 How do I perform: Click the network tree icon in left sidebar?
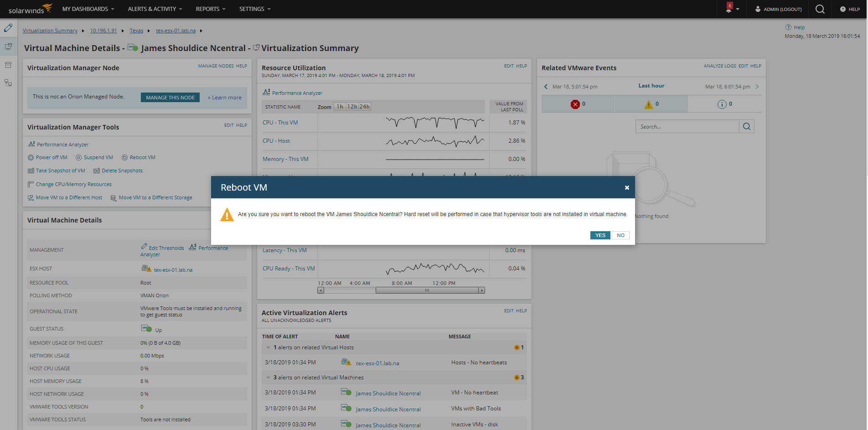coord(8,83)
